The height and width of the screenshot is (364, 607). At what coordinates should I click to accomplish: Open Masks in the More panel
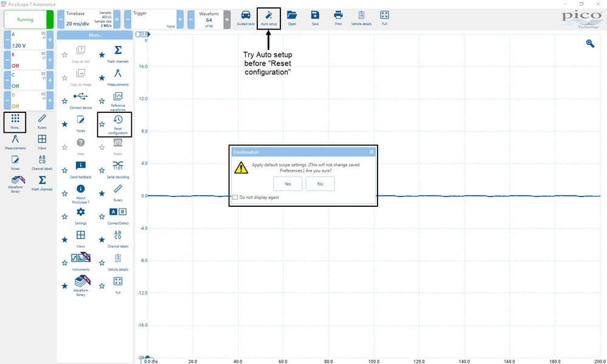coord(118,147)
